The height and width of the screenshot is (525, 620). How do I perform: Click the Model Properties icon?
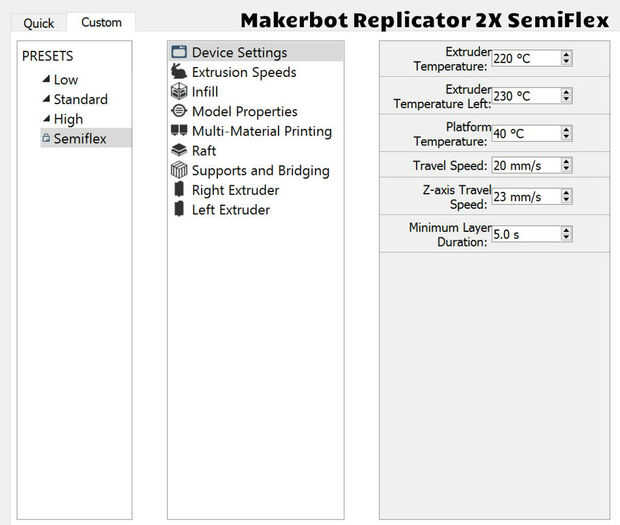[x=179, y=111]
